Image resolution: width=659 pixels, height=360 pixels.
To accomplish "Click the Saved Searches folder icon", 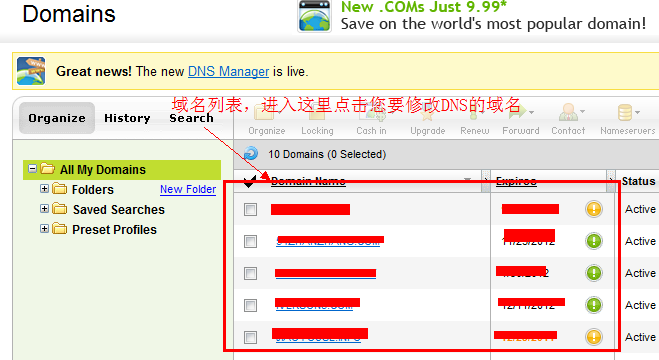I will [60, 208].
